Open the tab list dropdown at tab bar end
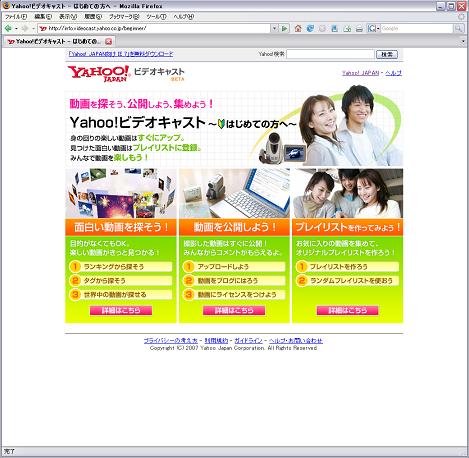 (463, 42)
